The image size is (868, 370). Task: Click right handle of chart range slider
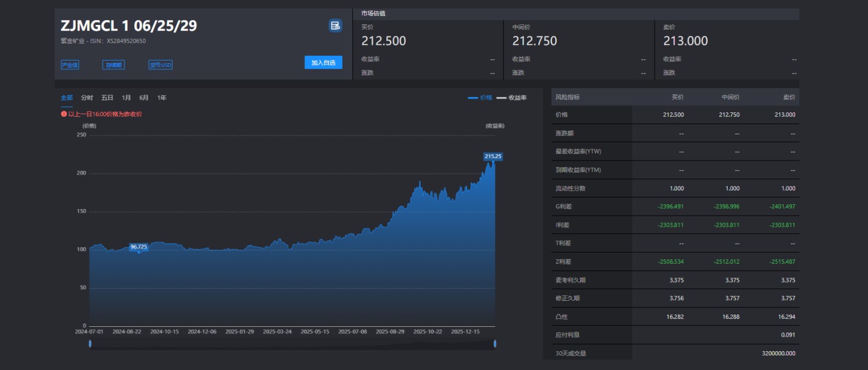click(x=495, y=344)
